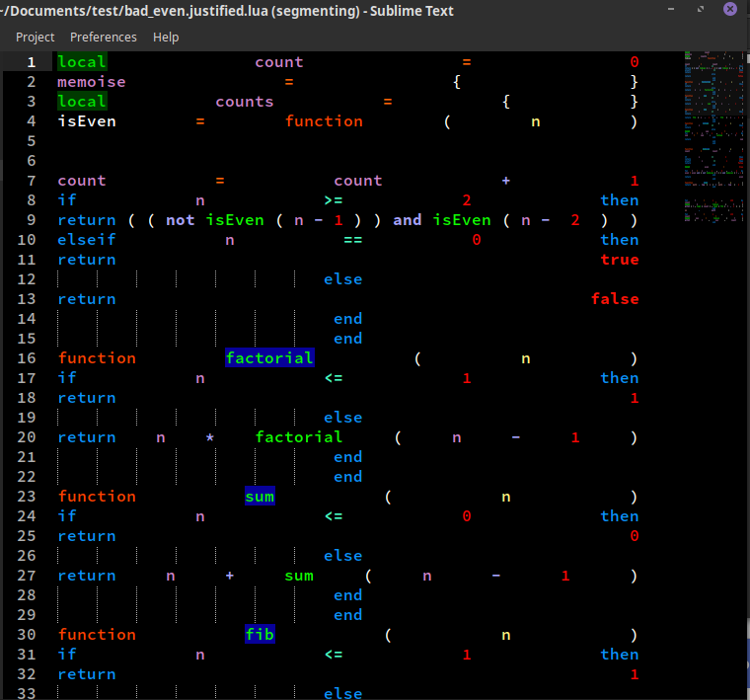Click the highlighted 'fib' function name on line 30
Image resolution: width=750 pixels, height=700 pixels.
(x=260, y=635)
